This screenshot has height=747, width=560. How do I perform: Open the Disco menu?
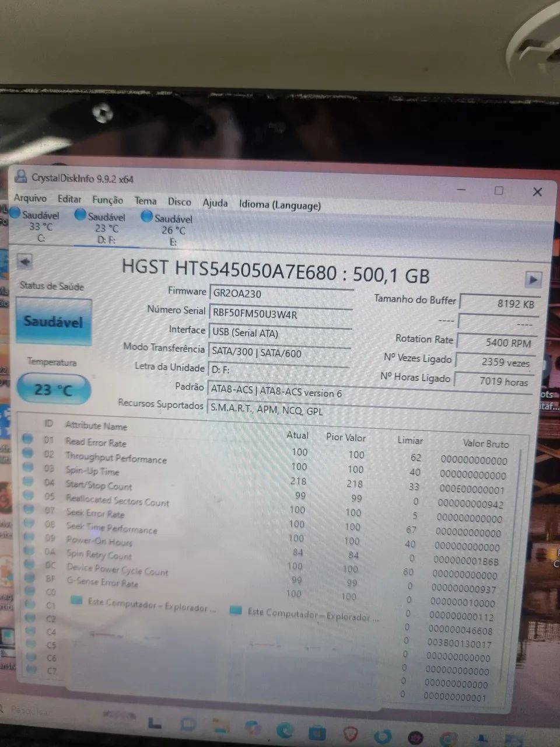point(179,202)
